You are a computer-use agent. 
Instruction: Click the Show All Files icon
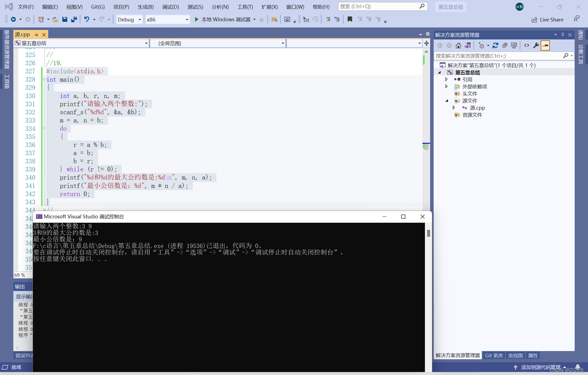point(514,45)
